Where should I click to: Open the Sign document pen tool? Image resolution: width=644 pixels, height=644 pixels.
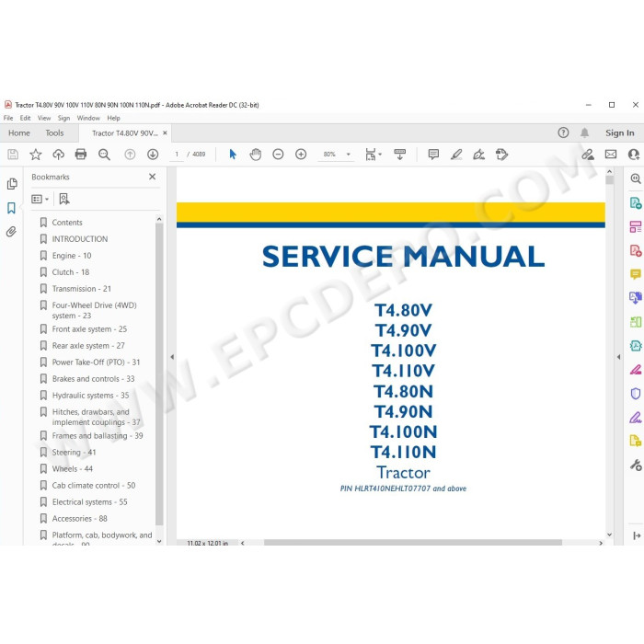(479, 155)
